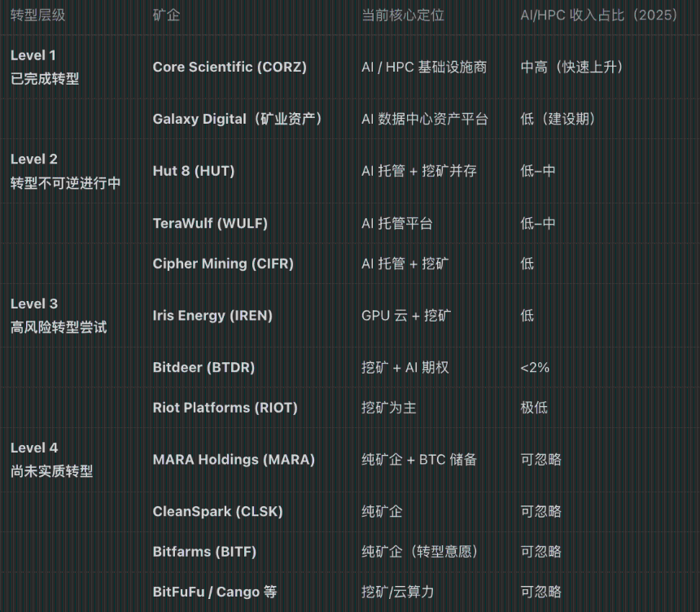Screen dimensions: 700x612
Task: Select the AI/HPC 收入占比 (2025) header
Action: (x=600, y=15)
